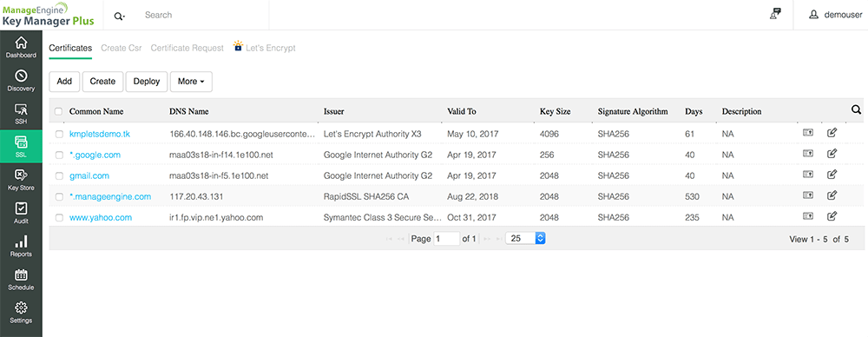Open the Reports sidebar section

click(21, 247)
